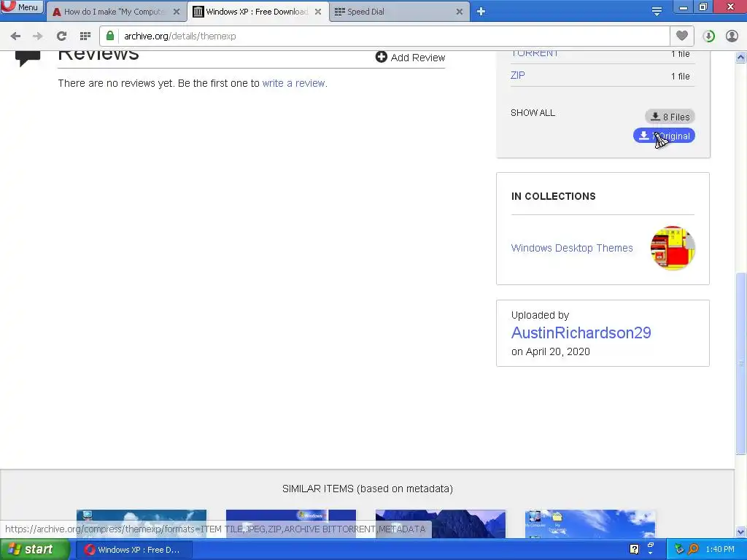Go back with the back arrow
This screenshot has width=747, height=560.
(x=15, y=36)
